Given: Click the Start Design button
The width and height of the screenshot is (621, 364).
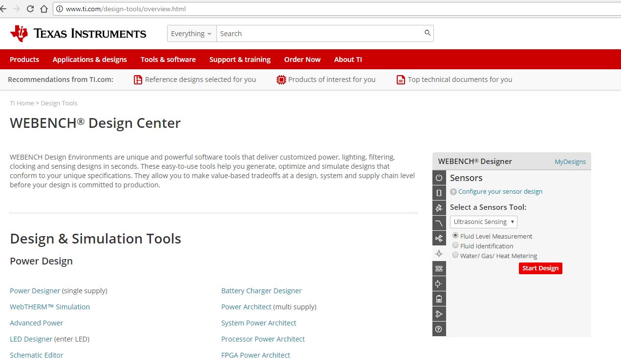Looking at the screenshot, I should pyautogui.click(x=540, y=268).
